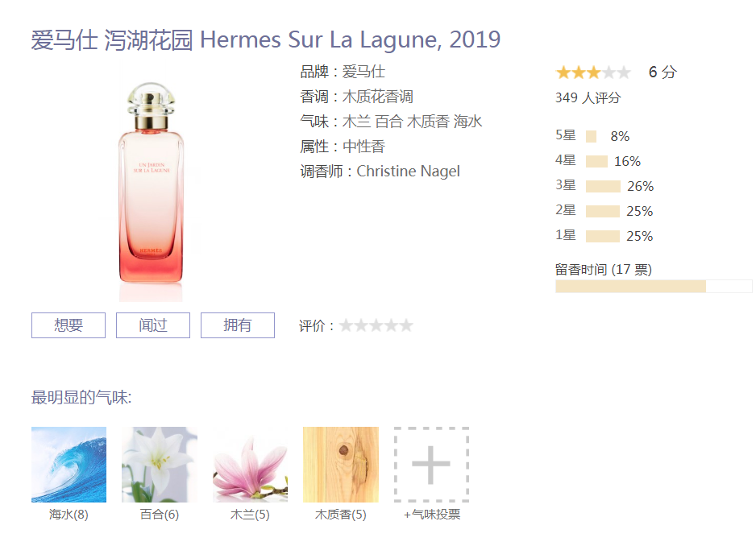Click the 中性香 attribute link

363,147
